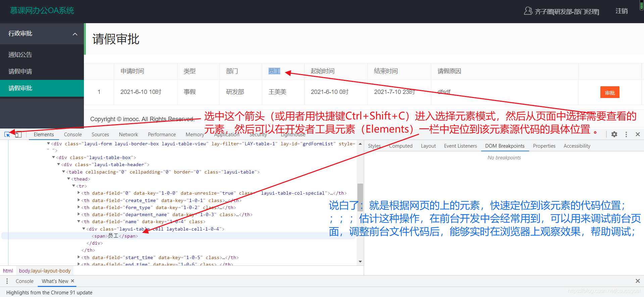Image resolution: width=644 pixels, height=297 pixels.
Task: Click the html breadcrumb
Action: pyautogui.click(x=8, y=271)
